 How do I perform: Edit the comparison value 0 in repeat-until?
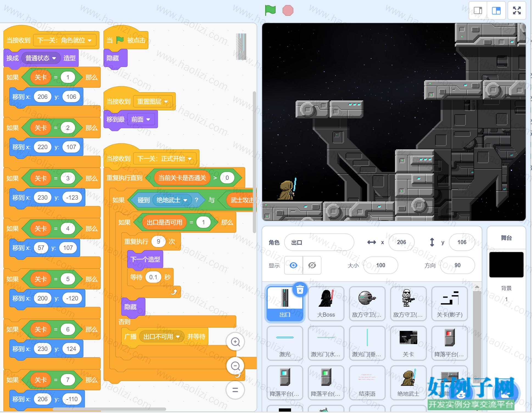point(227,178)
